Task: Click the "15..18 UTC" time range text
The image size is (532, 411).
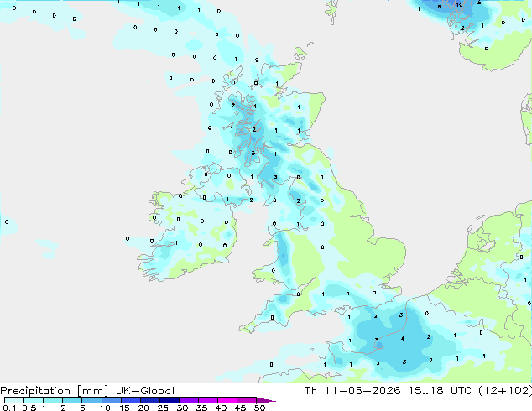Action: pos(441,391)
